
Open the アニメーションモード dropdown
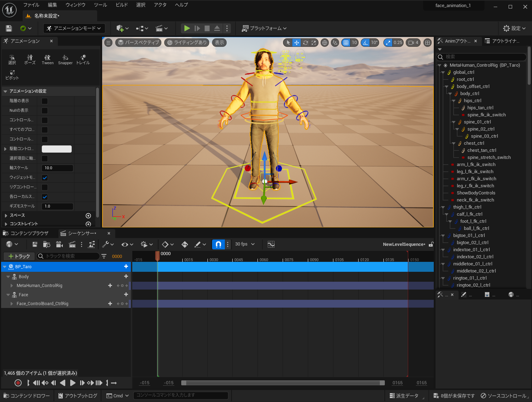point(74,28)
